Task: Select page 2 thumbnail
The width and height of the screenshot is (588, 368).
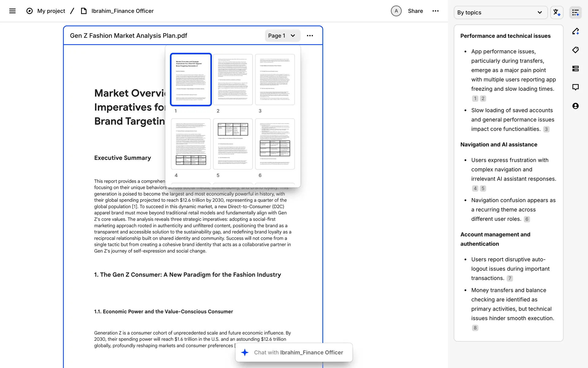Action: tap(233, 80)
